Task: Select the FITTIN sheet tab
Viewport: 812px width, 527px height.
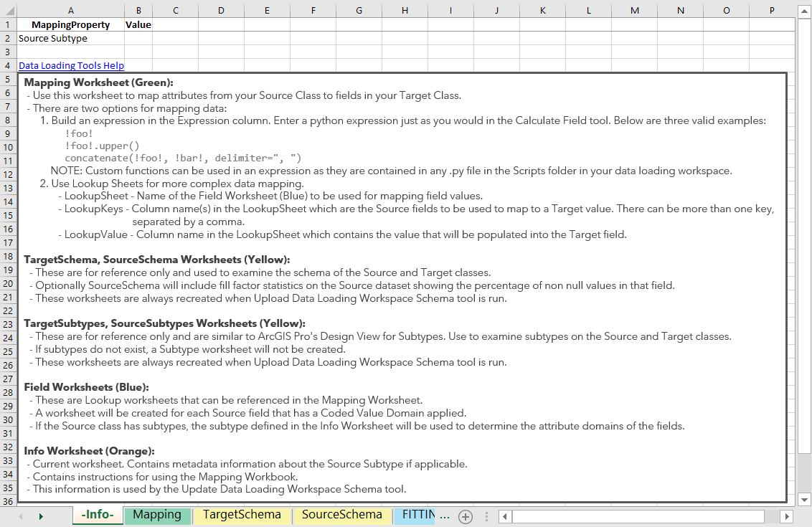Action: [x=414, y=515]
